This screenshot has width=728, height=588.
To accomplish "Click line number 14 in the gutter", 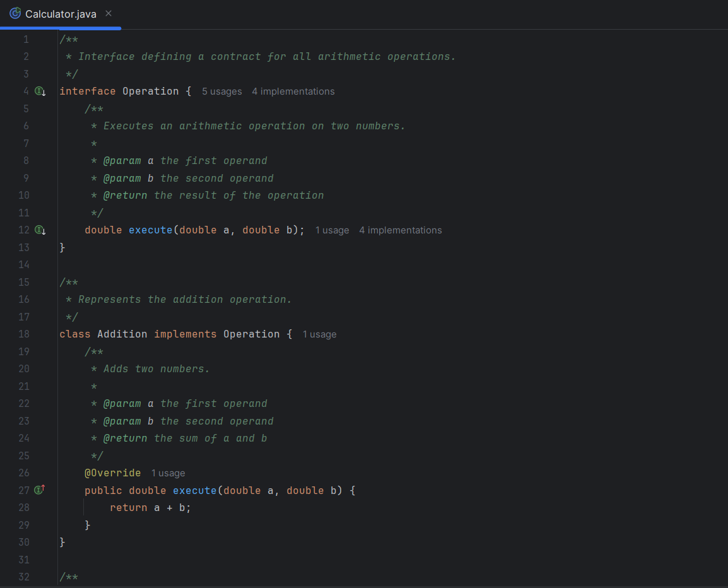I will [x=24, y=265].
